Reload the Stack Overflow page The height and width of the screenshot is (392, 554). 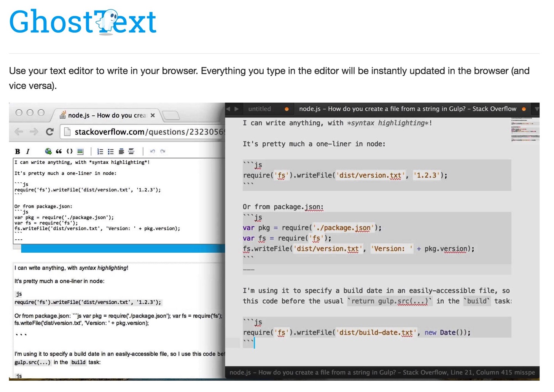(x=50, y=132)
